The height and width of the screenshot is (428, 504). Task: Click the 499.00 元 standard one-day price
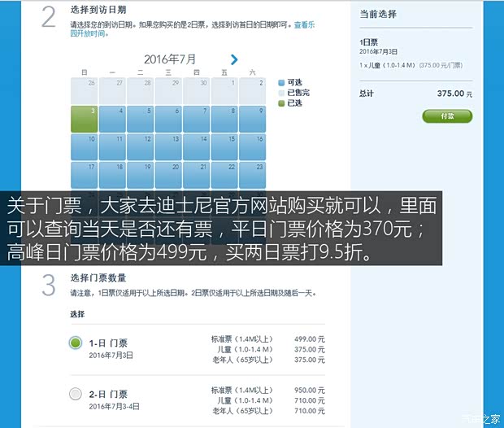[309, 339]
